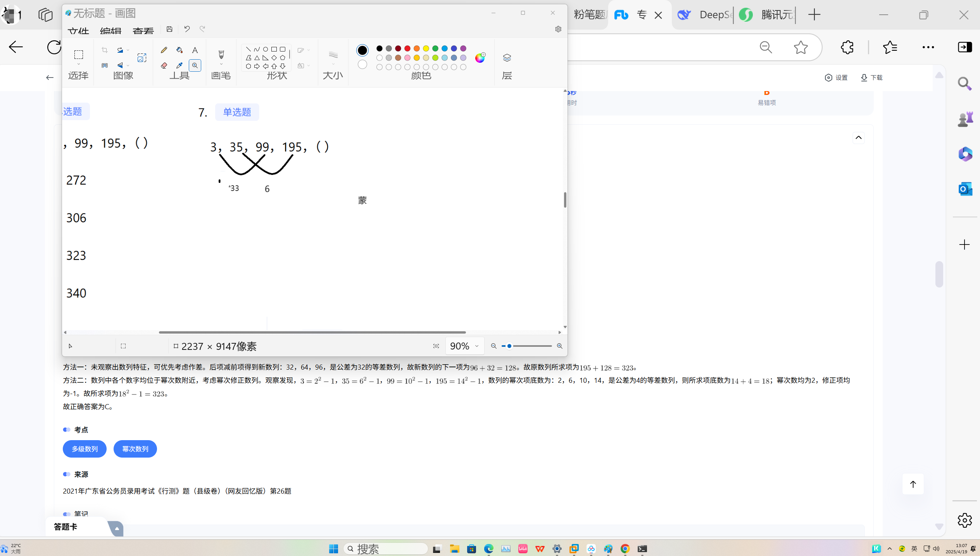The image size is (980, 556).
Task: Open the 文件 menu
Action: click(78, 31)
